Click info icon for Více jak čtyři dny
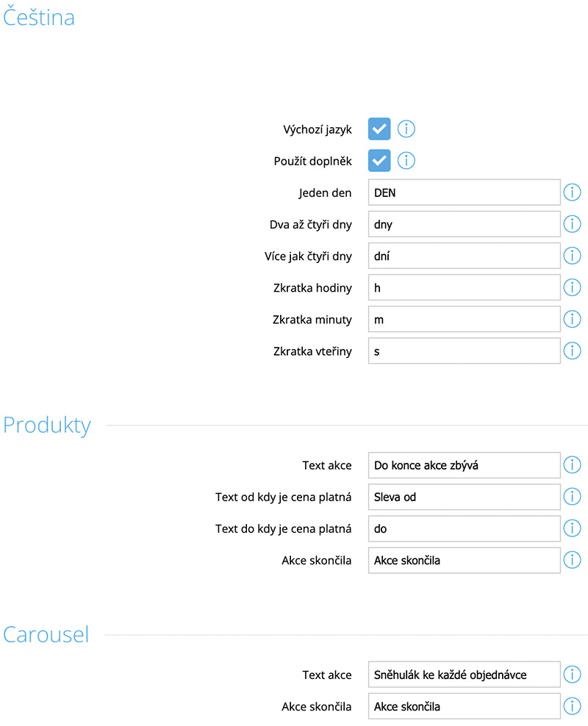Viewport: 588px width, 726px height. coord(572,256)
